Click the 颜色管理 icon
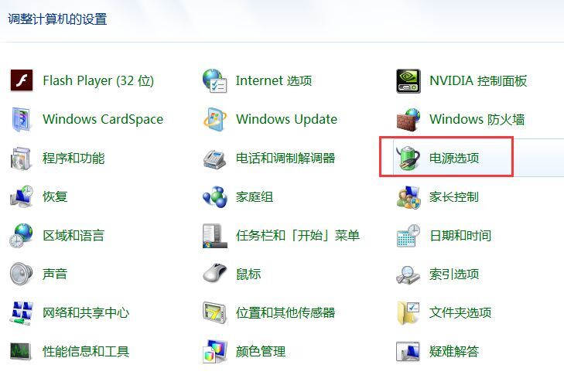This screenshot has height=392, width=564. [x=215, y=351]
